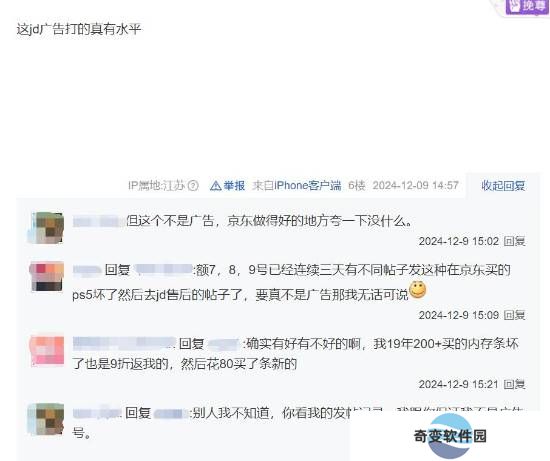Open the first commenter's pixelated avatar
Image resolution: width=550 pixels, height=461 pixels.
click(47, 228)
